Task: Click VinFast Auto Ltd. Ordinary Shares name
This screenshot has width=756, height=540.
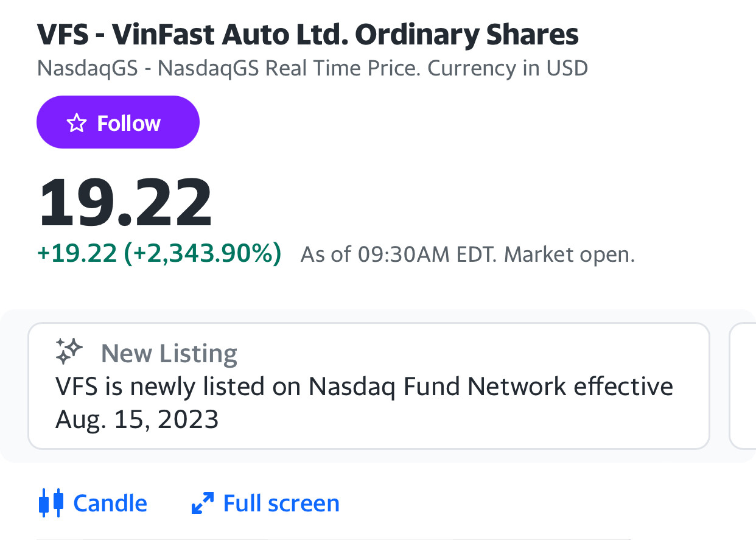Action: tap(345, 36)
